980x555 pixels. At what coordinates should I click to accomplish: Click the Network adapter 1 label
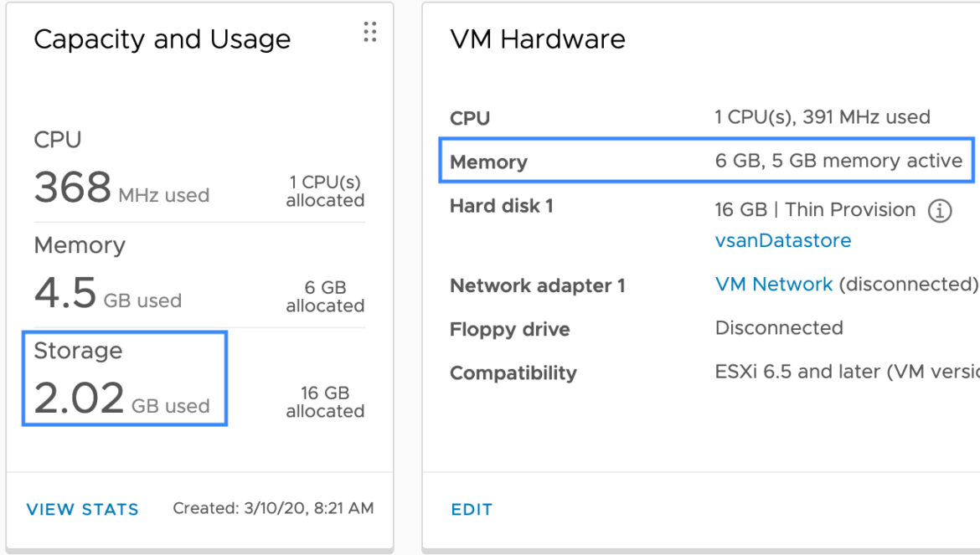pos(538,286)
